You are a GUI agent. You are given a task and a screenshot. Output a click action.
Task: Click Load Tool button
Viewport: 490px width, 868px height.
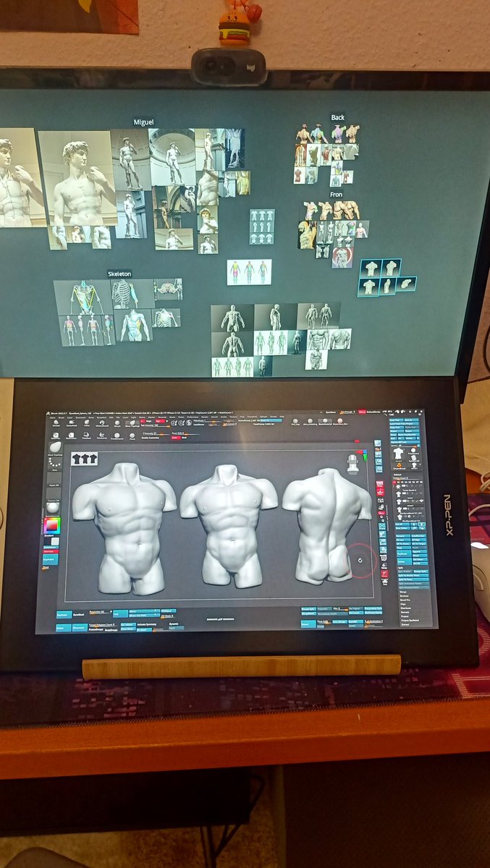pyautogui.click(x=397, y=420)
